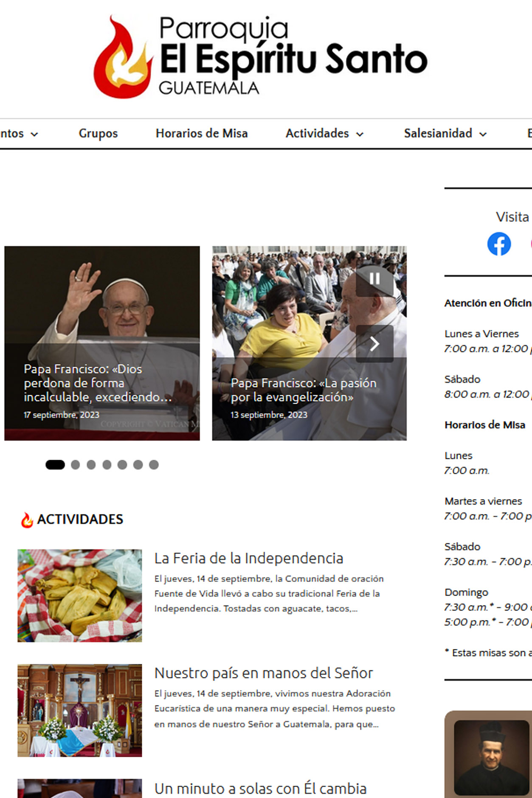Click the parish flame logo
Viewport: 532px width, 798px height.
point(123,56)
